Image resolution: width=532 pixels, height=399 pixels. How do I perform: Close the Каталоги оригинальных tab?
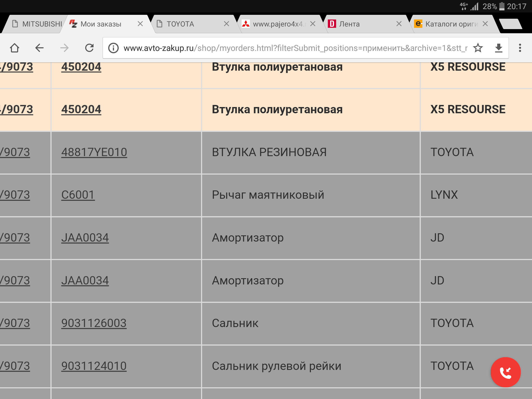coord(485,24)
